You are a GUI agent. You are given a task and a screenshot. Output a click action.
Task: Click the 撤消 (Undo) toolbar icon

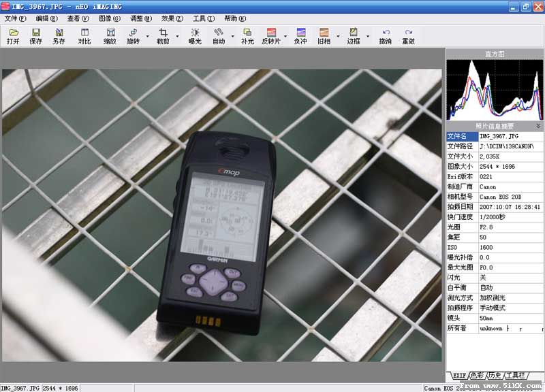pos(386,35)
